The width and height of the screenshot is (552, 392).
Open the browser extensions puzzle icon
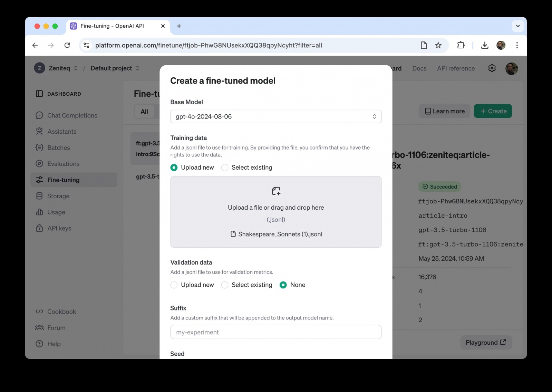(x=461, y=45)
